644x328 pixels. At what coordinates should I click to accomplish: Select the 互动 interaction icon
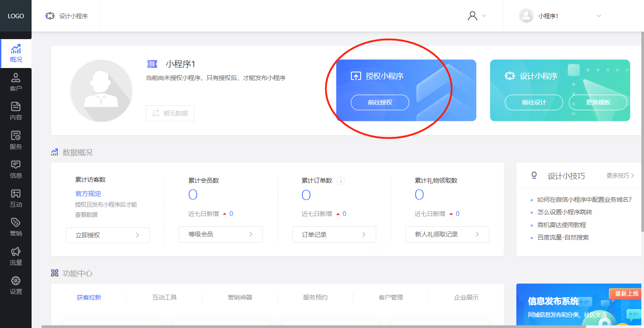tap(16, 198)
